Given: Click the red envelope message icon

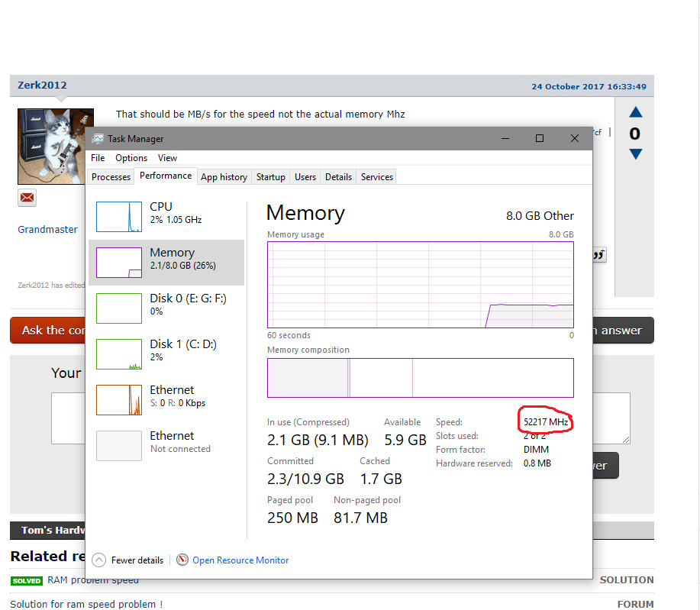Looking at the screenshot, I should click(27, 198).
